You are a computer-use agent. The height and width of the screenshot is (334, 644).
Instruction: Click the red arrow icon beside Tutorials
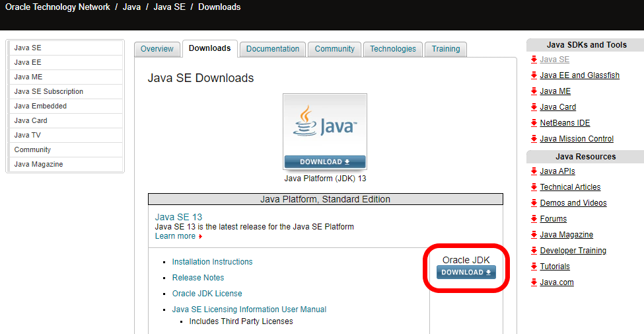pos(534,267)
